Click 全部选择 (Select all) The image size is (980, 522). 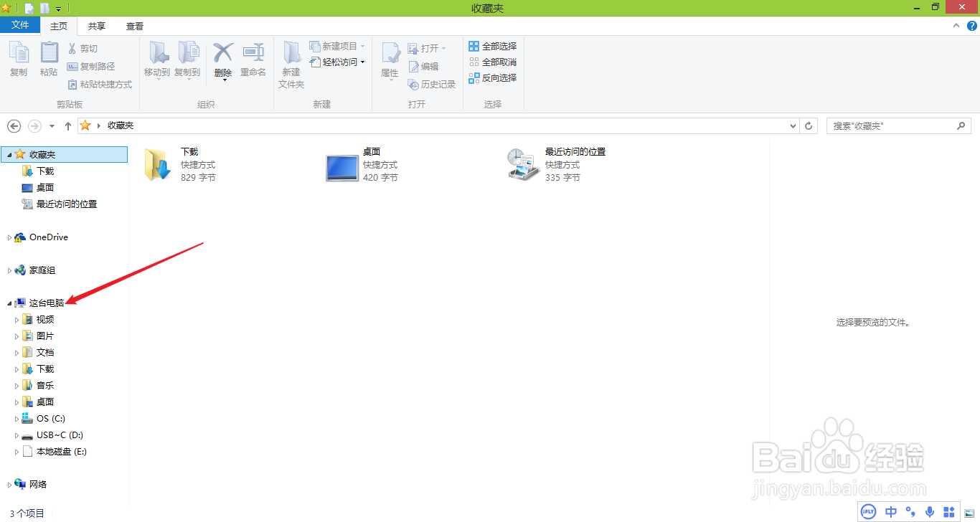[x=493, y=46]
